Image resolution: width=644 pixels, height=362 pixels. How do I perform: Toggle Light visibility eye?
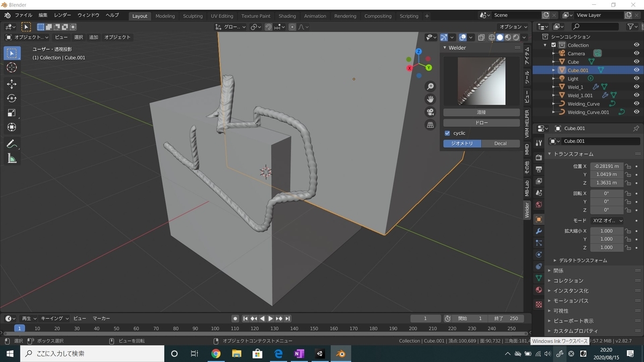(x=636, y=78)
